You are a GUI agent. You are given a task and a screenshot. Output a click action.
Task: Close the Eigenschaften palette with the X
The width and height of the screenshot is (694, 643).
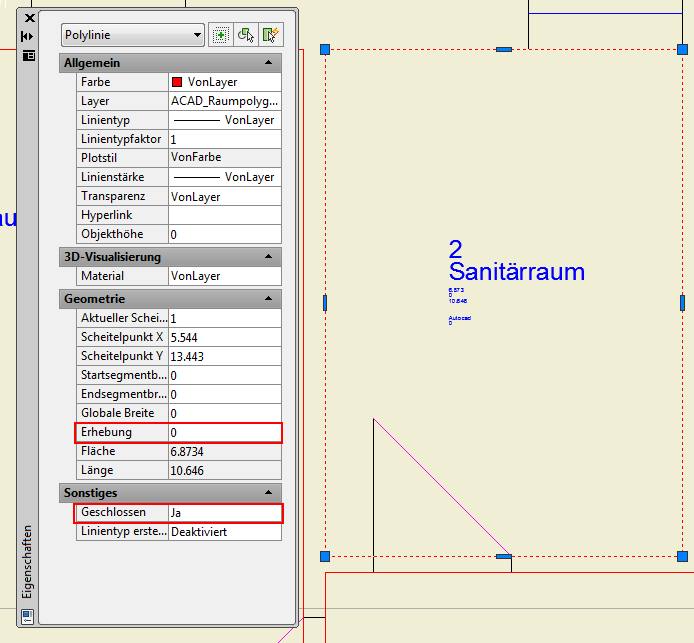click(x=30, y=18)
